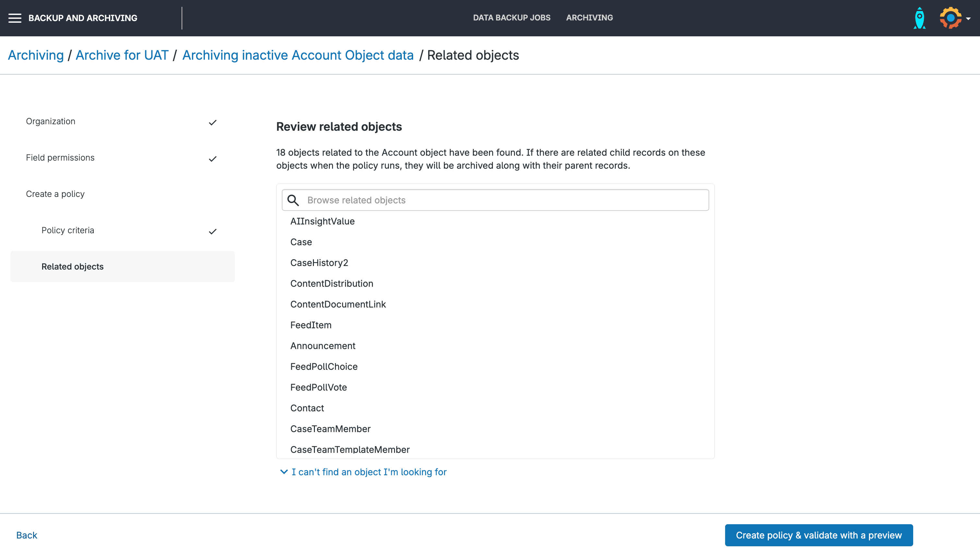Click the gear-shaped user profile icon
This screenshot has width=980, height=556.
pyautogui.click(x=950, y=18)
